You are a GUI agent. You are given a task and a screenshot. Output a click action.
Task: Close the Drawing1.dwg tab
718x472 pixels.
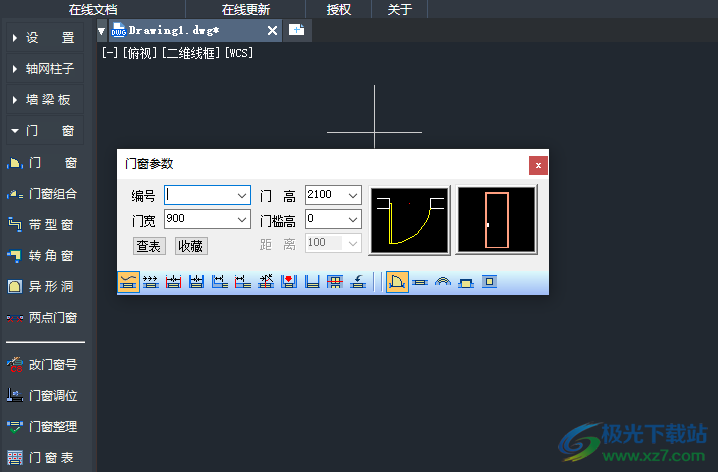[272, 31]
